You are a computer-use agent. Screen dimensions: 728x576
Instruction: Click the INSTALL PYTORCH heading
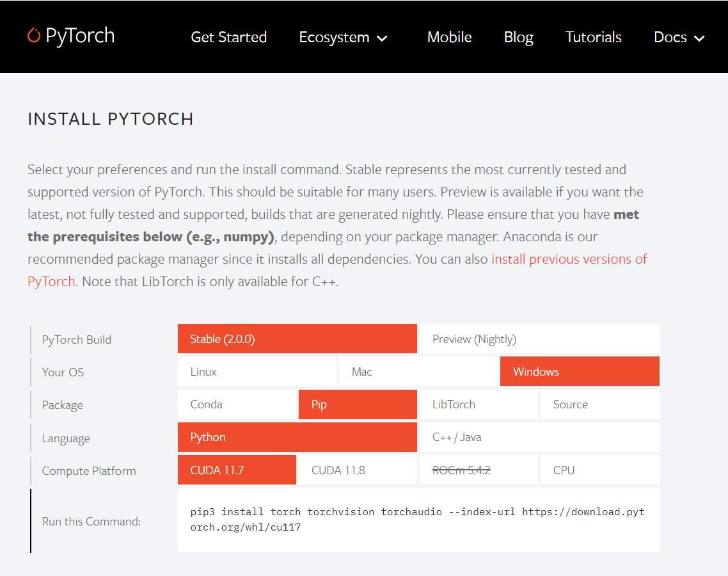111,119
